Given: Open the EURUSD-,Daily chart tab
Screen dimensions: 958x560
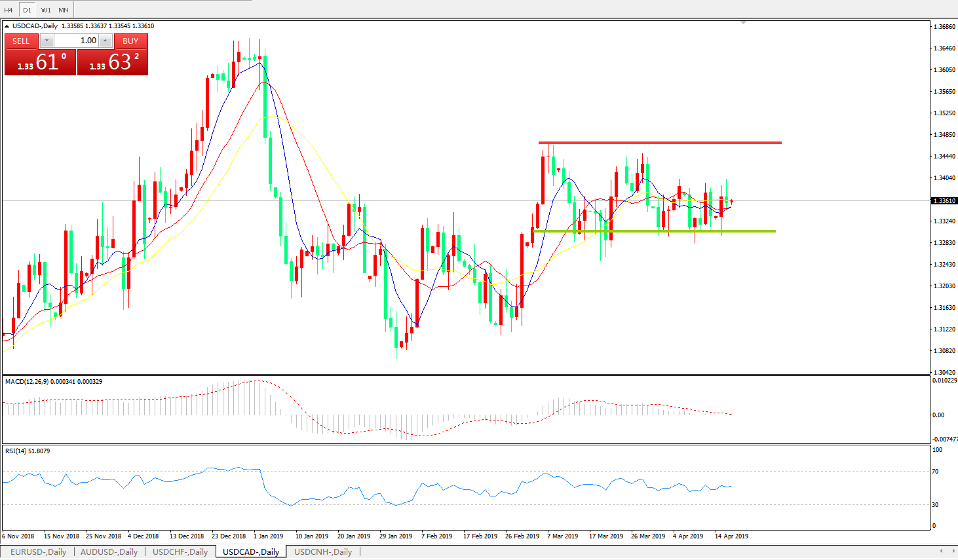Looking at the screenshot, I should pyautogui.click(x=38, y=552).
